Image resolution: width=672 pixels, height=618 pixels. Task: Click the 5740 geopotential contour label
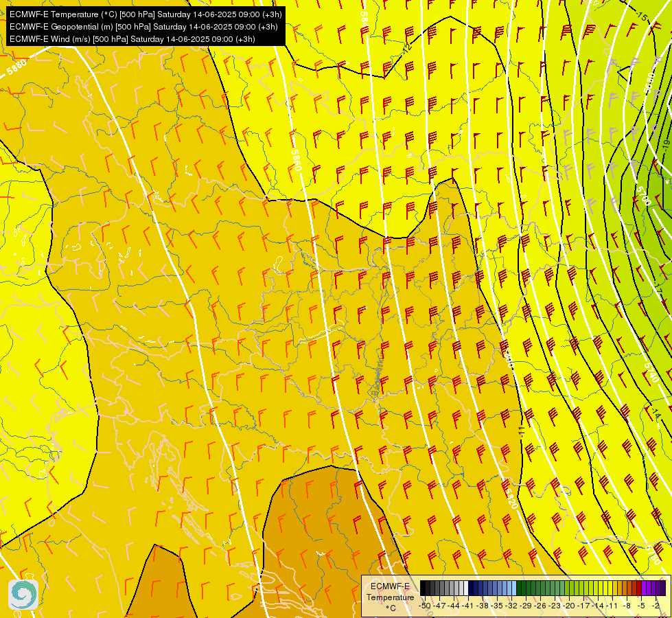[x=651, y=372]
